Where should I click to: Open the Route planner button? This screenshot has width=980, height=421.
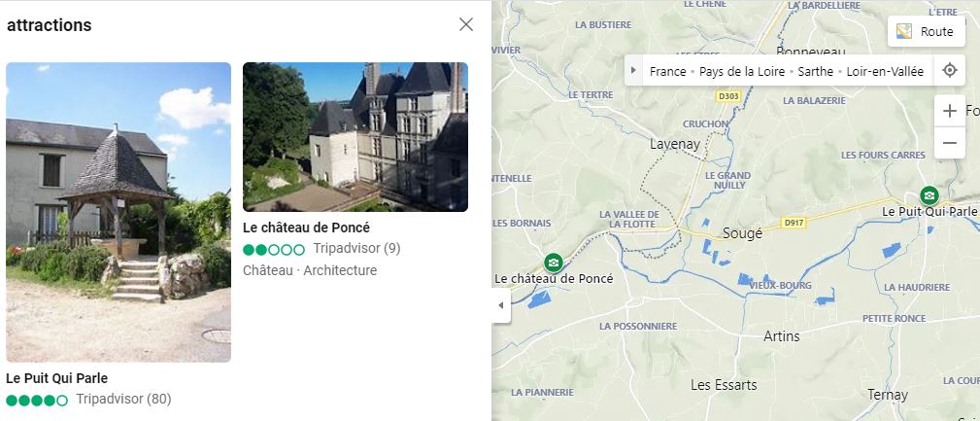click(927, 31)
